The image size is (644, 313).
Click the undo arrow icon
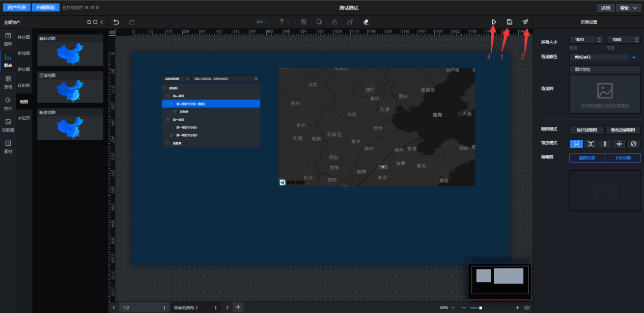(116, 22)
